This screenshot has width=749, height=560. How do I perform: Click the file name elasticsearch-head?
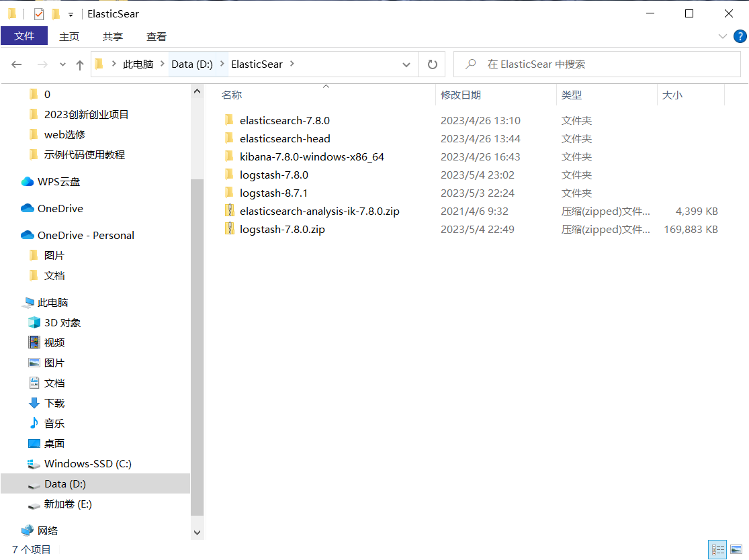(285, 138)
